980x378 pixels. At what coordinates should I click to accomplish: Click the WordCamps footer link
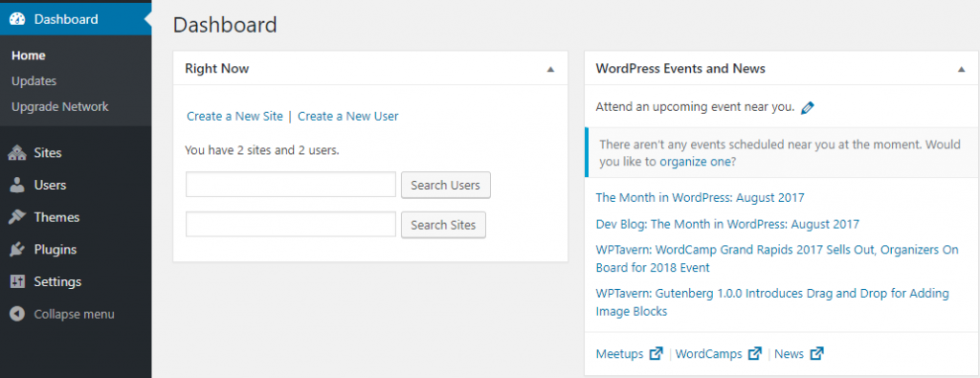[x=709, y=354]
